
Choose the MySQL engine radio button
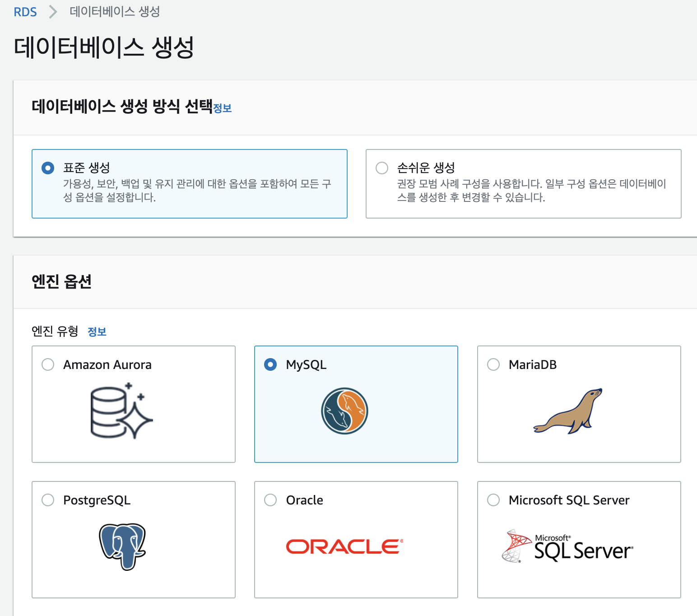pyautogui.click(x=270, y=364)
